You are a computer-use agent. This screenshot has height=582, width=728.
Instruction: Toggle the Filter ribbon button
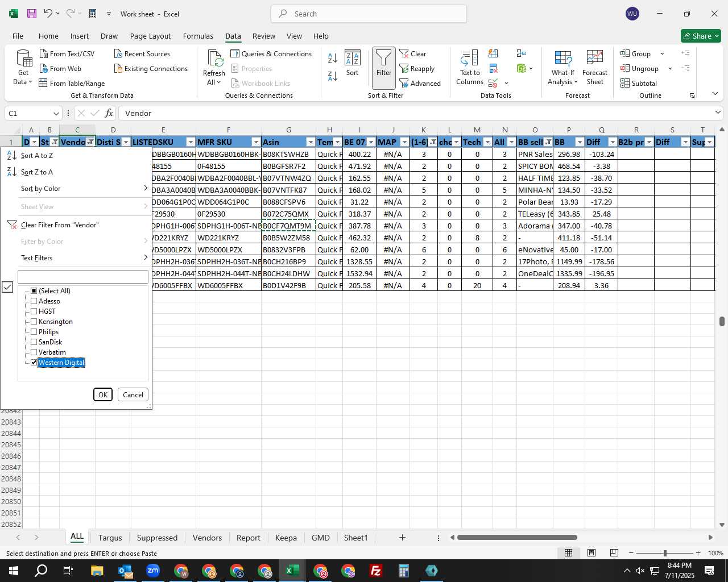click(384, 67)
